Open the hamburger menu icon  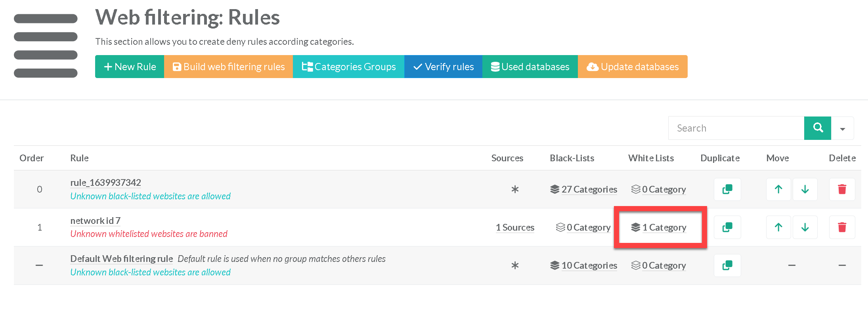click(46, 46)
